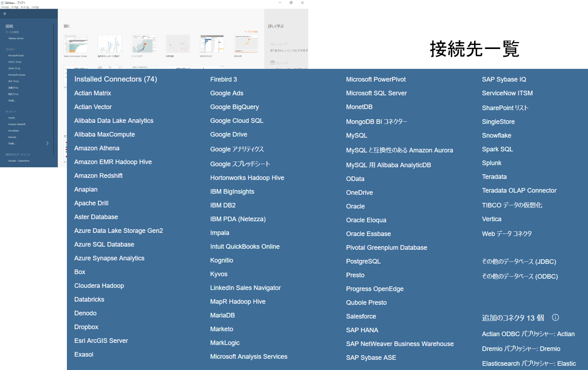Select the Snowflake connector in the list
Screen dimensions: 588x370
point(497,136)
